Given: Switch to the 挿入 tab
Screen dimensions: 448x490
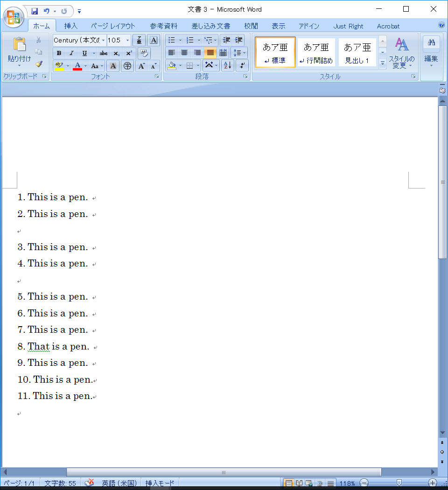Looking at the screenshot, I should click(x=70, y=26).
